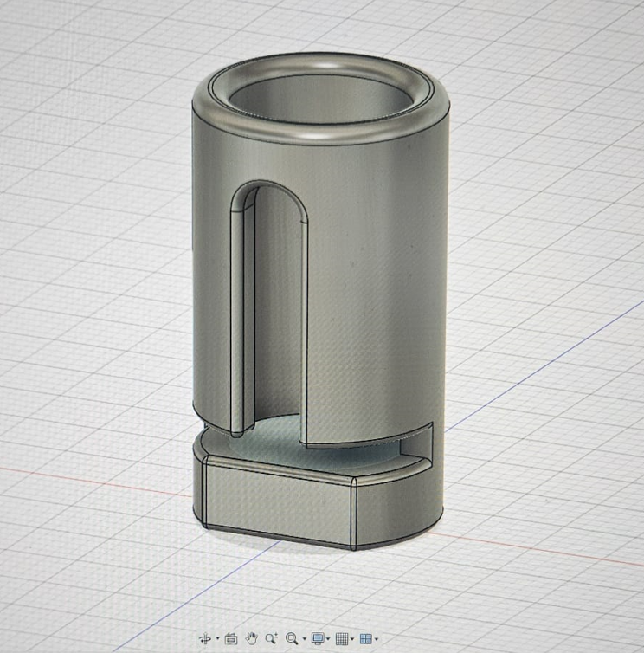Select the Orbit navigation tool
The image size is (644, 653).
(205, 638)
